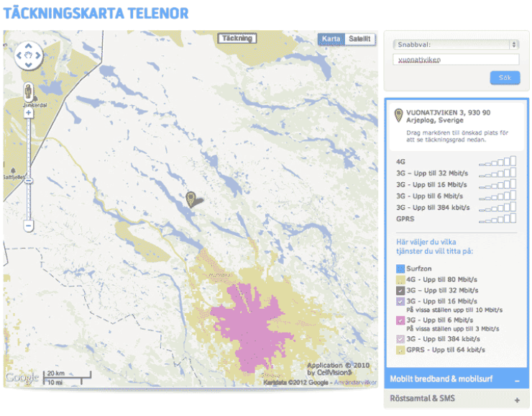Select the Street View pegman icon
532x416 pixels.
coord(28,91)
